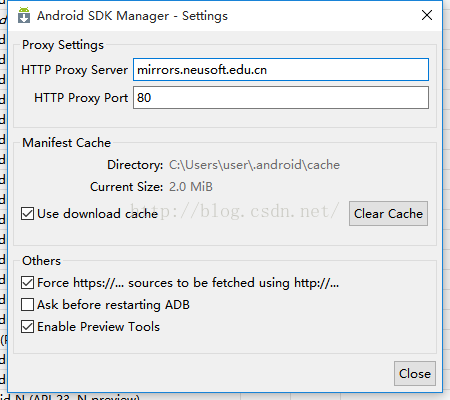
Task: Close the Settings dialog with the X
Action: pyautogui.click(x=427, y=15)
